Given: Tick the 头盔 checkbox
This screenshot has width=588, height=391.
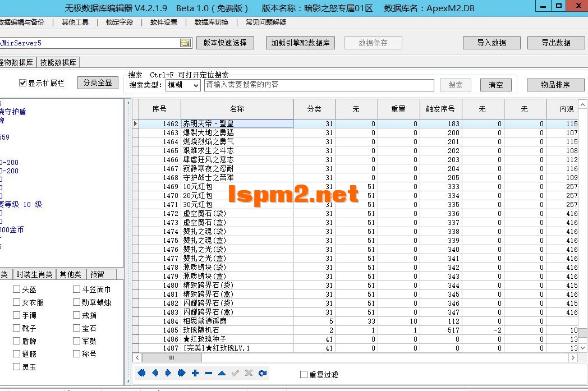Looking at the screenshot, I should pyautogui.click(x=16, y=289).
